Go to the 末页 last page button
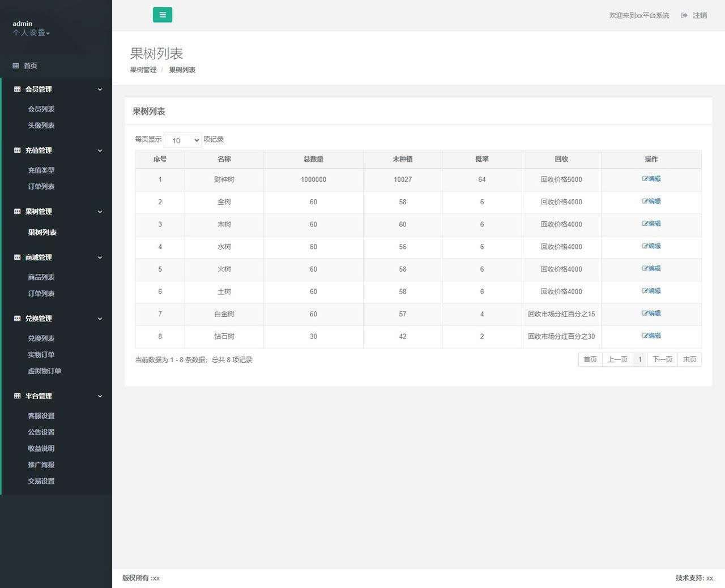 click(689, 359)
